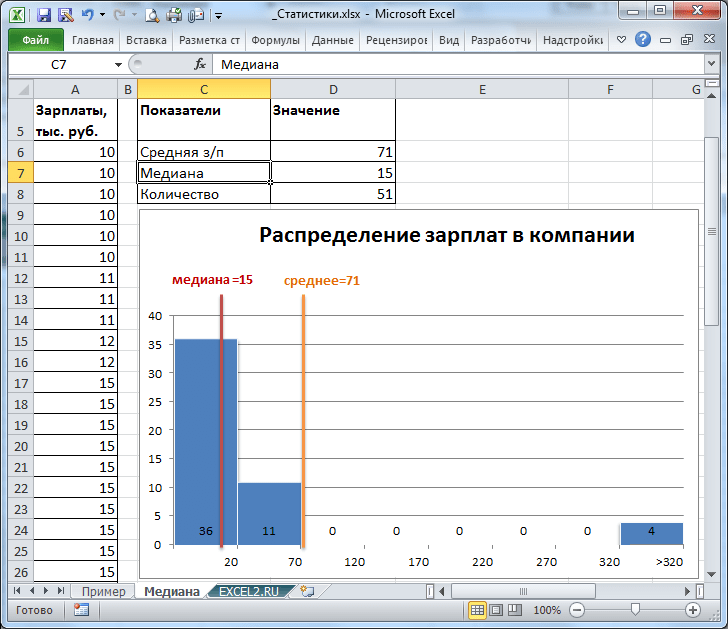The width and height of the screenshot is (728, 629).
Task: Go to next sheet tab arrow
Action: tap(46, 590)
